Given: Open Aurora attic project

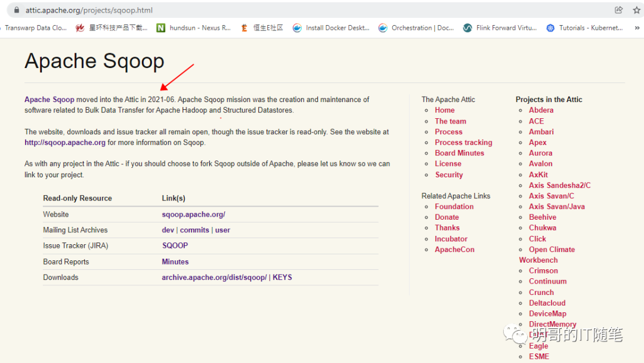Looking at the screenshot, I should coord(540,153).
